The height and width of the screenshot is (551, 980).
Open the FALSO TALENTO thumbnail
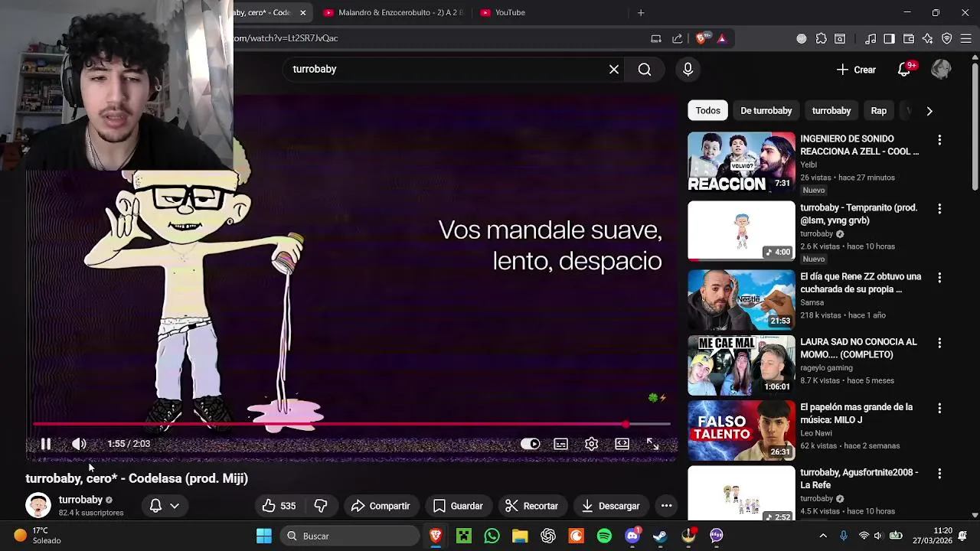[741, 430]
